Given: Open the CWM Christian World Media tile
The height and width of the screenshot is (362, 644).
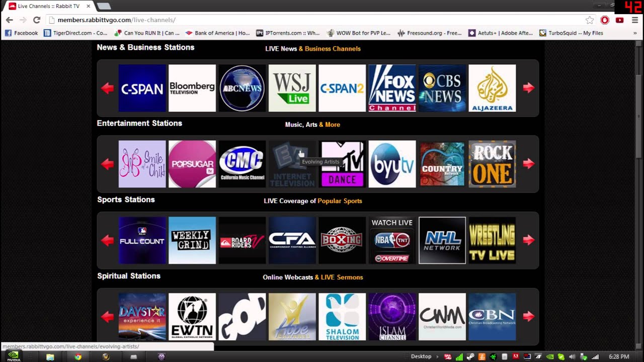Looking at the screenshot, I should point(442,317).
